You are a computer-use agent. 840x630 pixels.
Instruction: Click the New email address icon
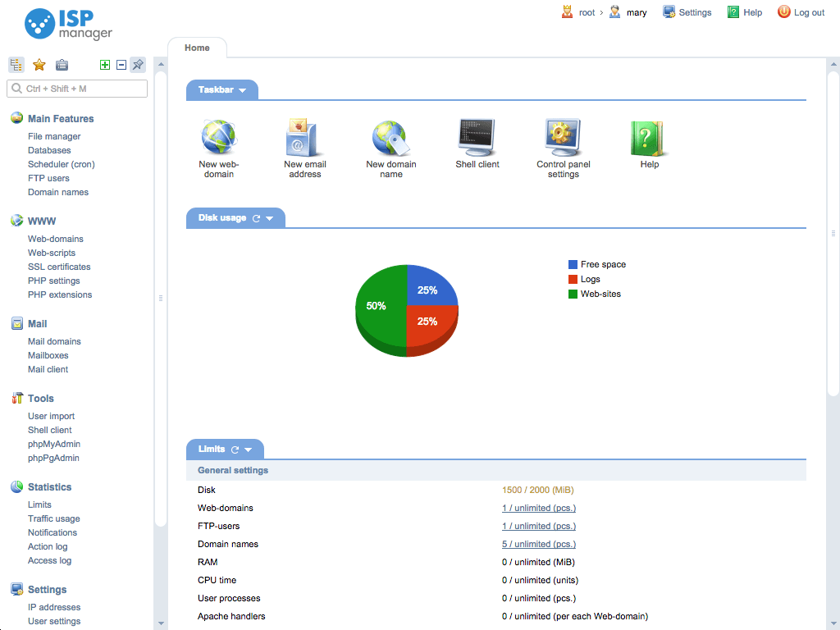pyautogui.click(x=305, y=138)
